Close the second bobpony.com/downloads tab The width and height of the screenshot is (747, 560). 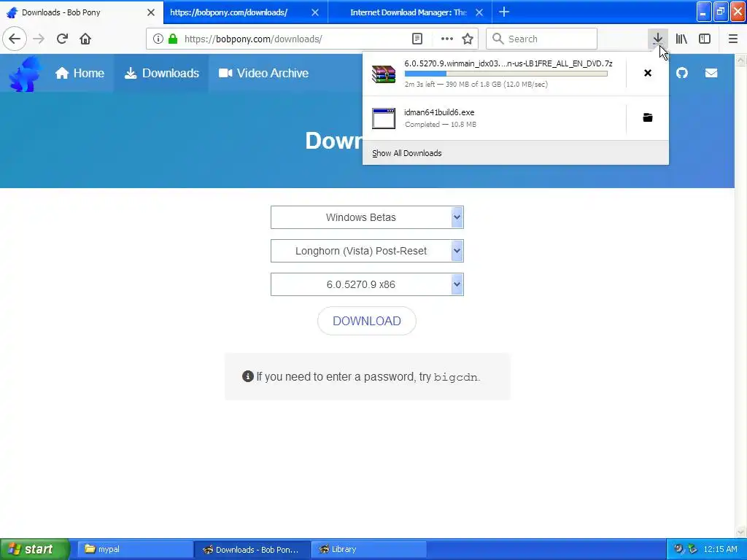[315, 12]
